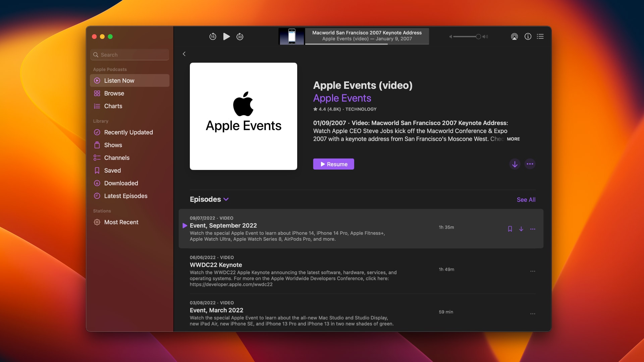Go back with the back chevron

click(x=184, y=54)
